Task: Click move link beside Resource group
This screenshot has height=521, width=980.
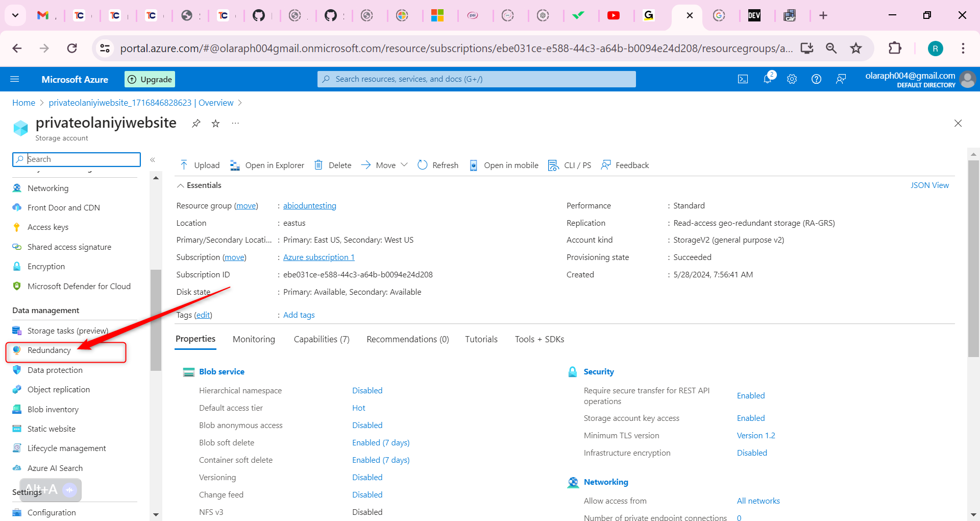Action: [246, 205]
